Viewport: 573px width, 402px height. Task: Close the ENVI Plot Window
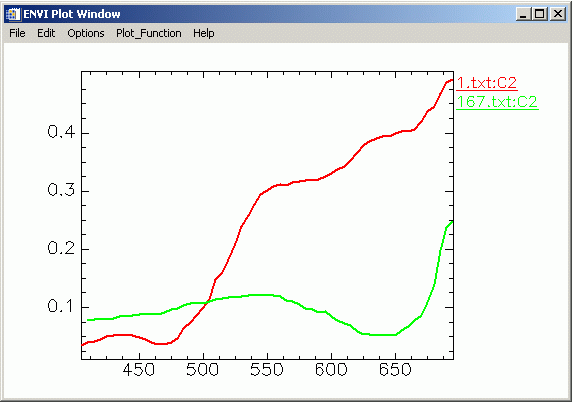558,14
